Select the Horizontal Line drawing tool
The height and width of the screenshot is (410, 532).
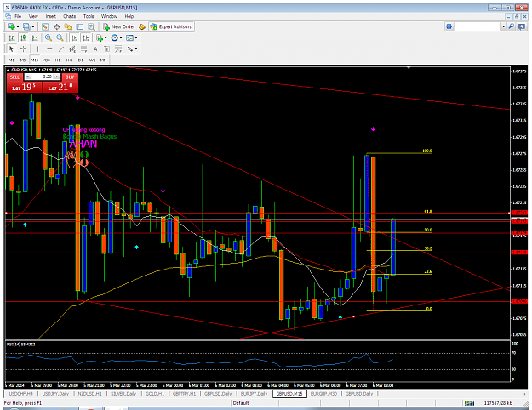tap(49, 49)
